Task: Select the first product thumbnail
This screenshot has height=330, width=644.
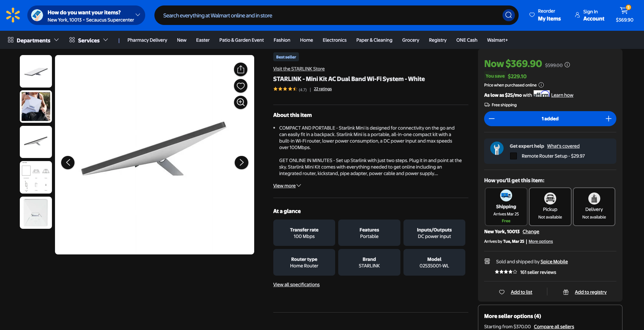Action: 36,71
